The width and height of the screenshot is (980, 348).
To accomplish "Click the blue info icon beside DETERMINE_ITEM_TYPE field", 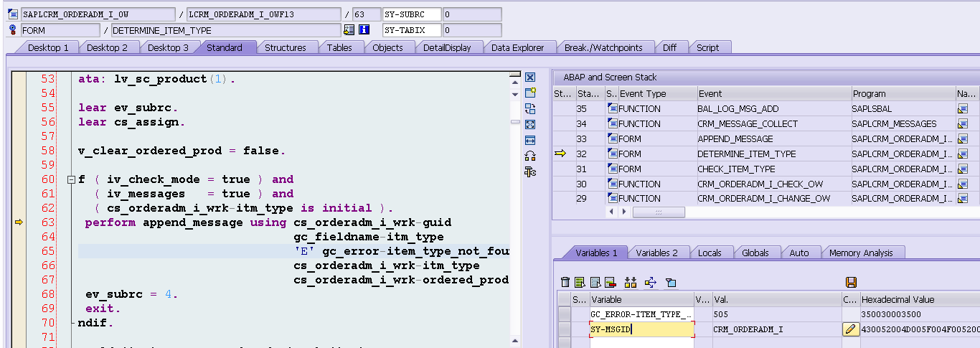I will [364, 30].
